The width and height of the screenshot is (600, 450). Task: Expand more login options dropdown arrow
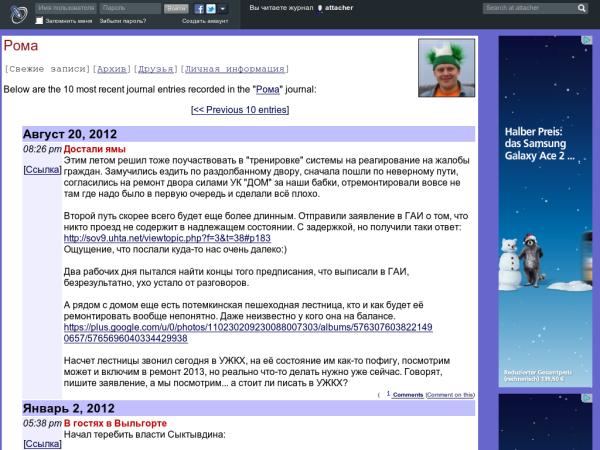pos(223,8)
